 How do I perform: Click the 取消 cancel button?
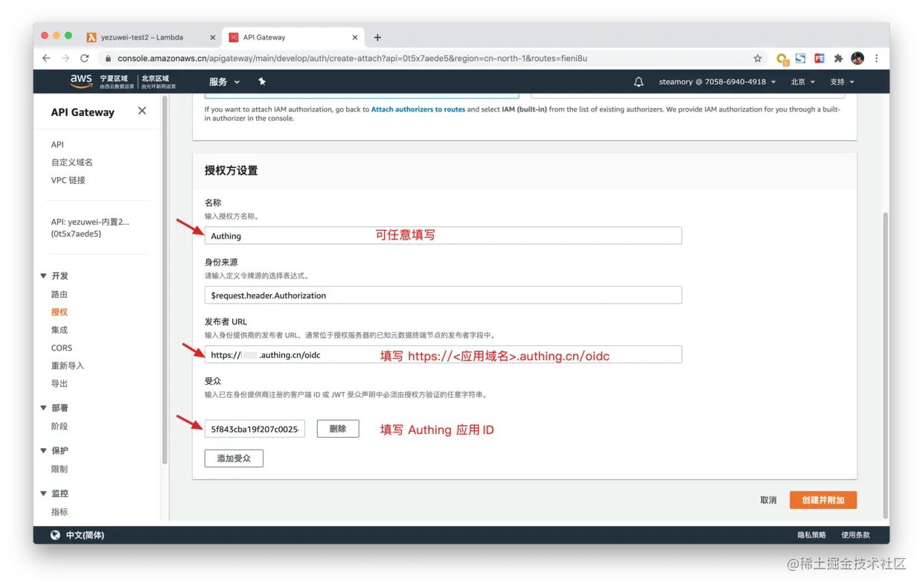[768, 500]
